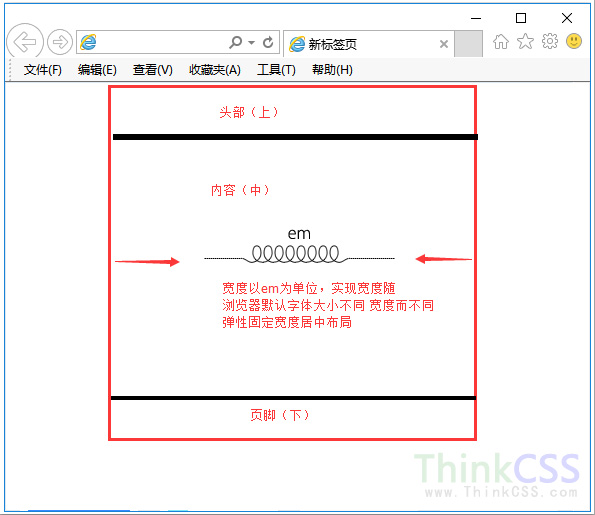Click inside the URL address field

pos(162,42)
